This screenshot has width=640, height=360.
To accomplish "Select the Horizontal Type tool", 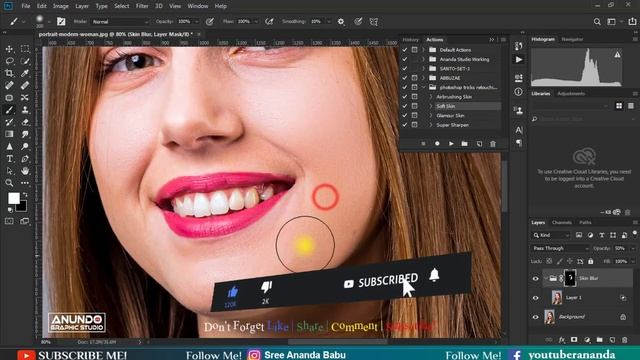I will (9, 159).
